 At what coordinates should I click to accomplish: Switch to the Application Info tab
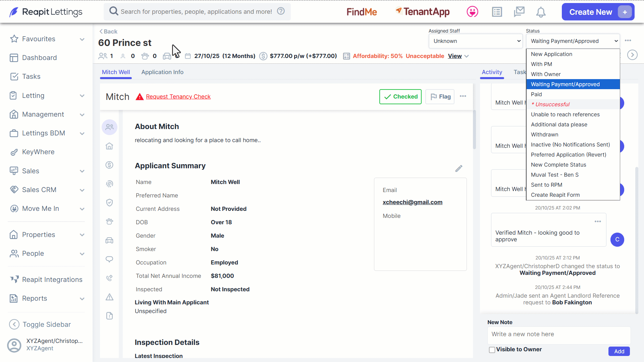(x=162, y=72)
